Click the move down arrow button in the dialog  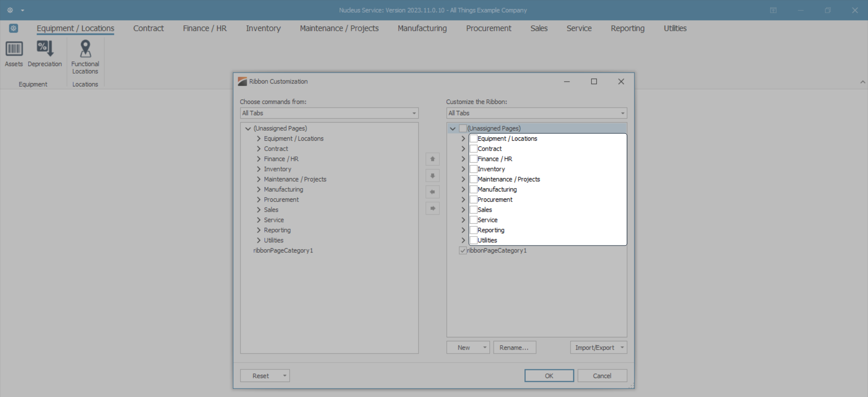(x=433, y=175)
